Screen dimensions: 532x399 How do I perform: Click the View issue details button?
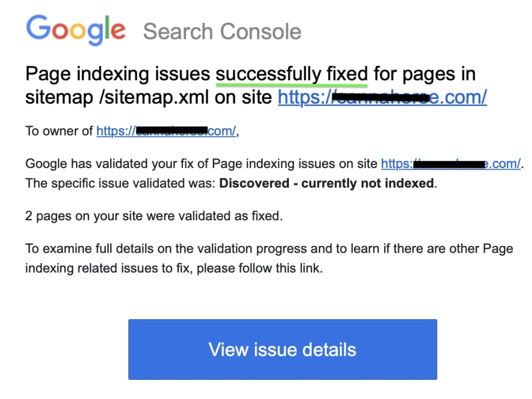click(282, 350)
